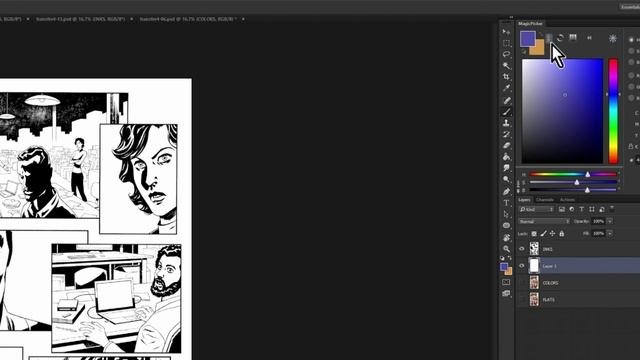640x360 pixels.
Task: Select the Lasso tool
Action: [506, 54]
